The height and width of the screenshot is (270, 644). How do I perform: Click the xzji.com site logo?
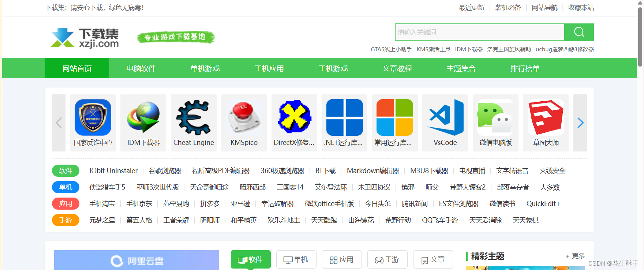point(85,38)
